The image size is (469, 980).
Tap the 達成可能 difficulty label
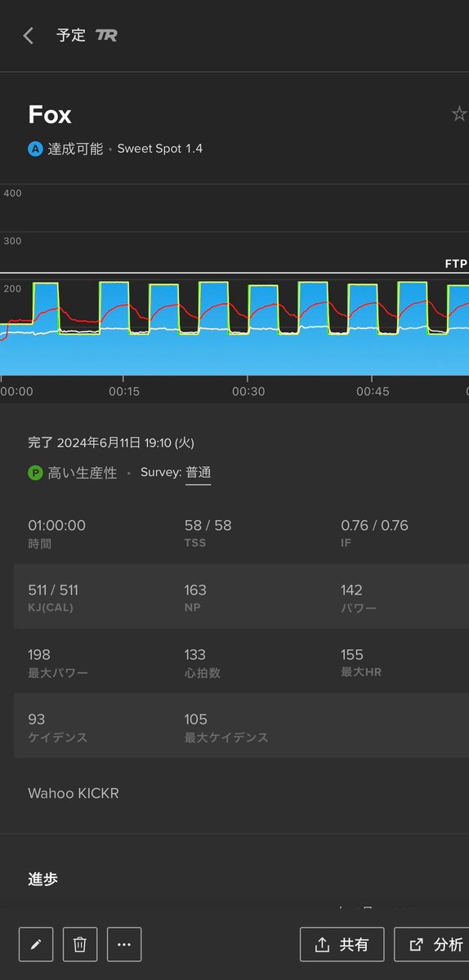(x=75, y=149)
